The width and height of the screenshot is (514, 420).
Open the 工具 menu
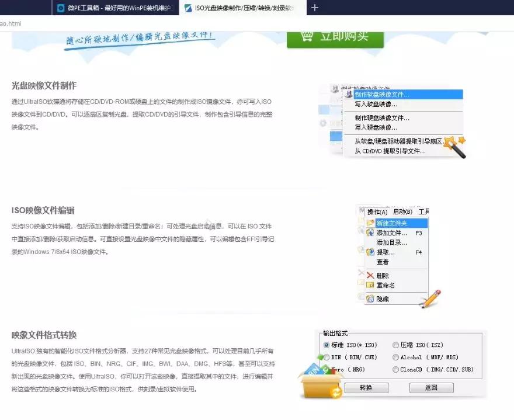425,211
